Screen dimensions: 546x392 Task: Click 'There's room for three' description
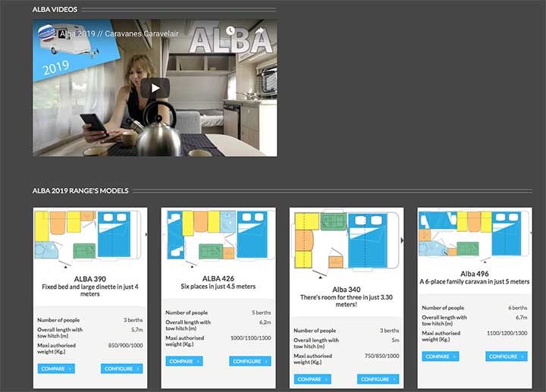[x=346, y=301]
